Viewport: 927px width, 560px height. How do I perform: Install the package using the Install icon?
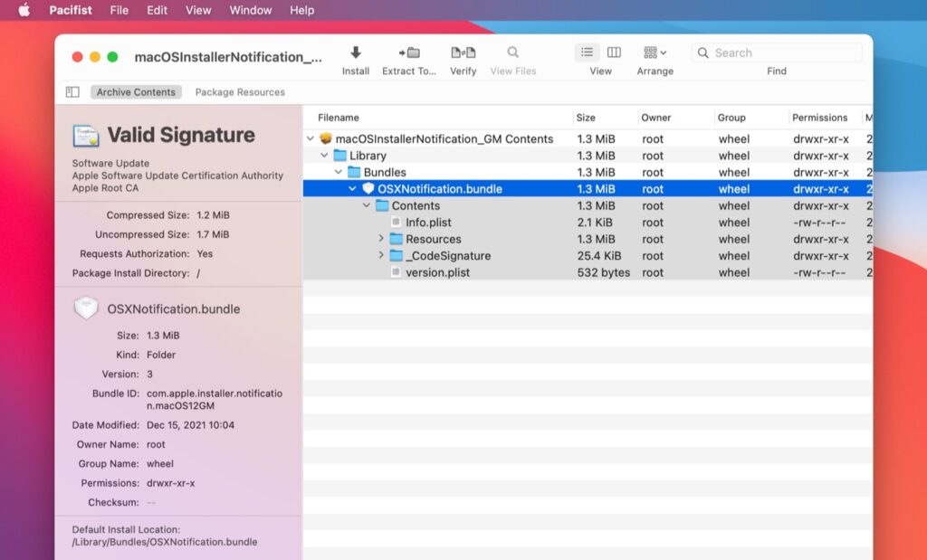(356, 52)
